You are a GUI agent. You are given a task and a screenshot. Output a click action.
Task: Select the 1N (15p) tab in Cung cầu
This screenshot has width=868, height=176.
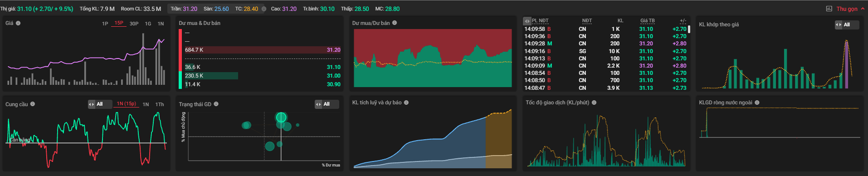[x=127, y=104]
